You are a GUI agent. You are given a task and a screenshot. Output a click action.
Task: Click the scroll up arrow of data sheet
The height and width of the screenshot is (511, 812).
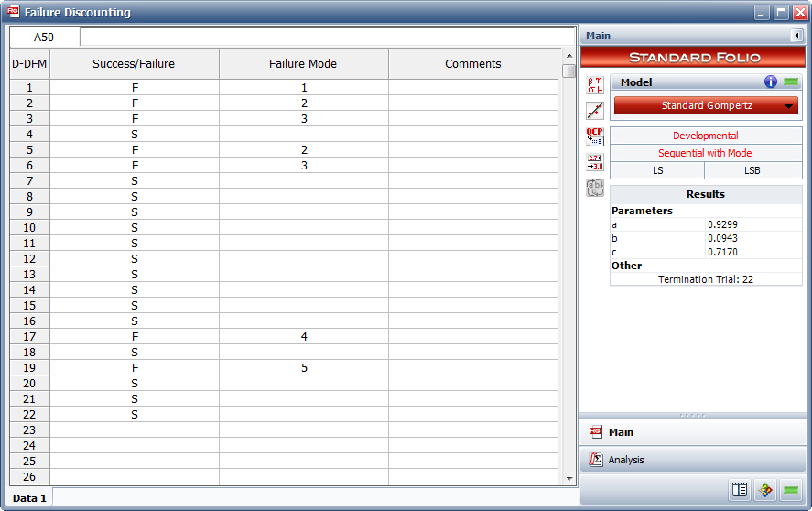point(569,56)
